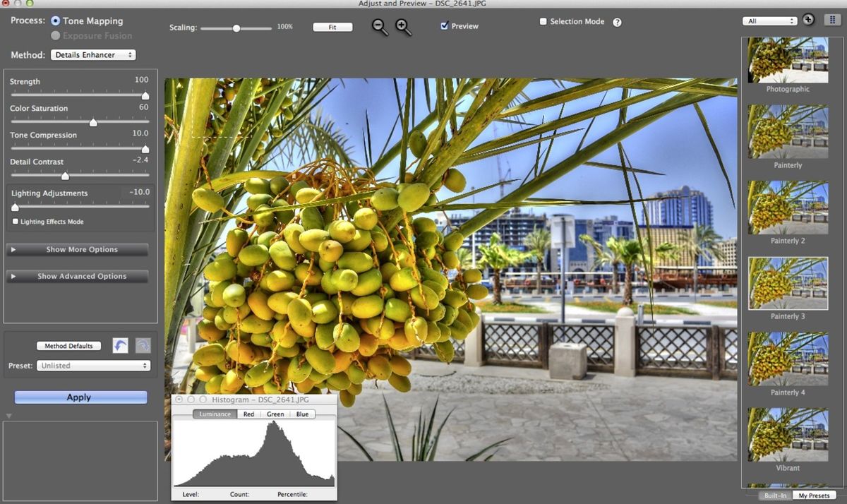Switch histogram to Red tab
Viewport: 847px width, 504px height.
point(248,414)
